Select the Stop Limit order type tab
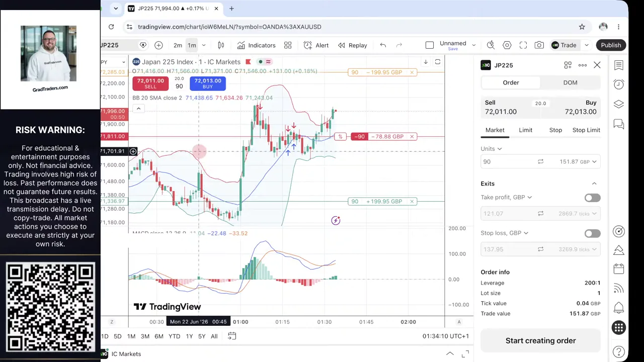The height and width of the screenshot is (362, 644). [x=586, y=130]
